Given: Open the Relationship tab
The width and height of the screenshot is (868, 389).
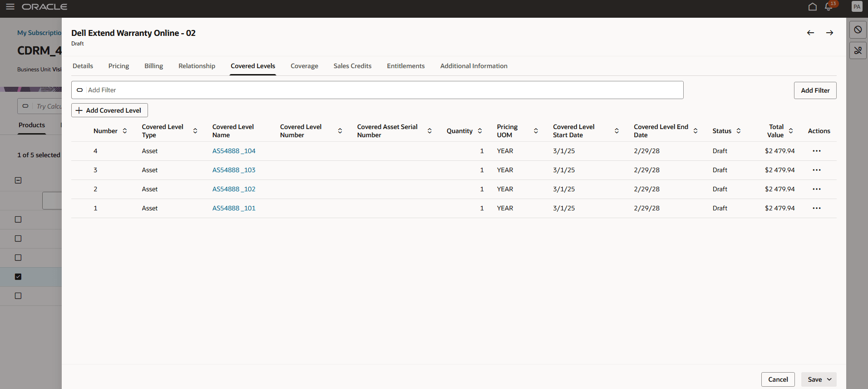Looking at the screenshot, I should 197,66.
